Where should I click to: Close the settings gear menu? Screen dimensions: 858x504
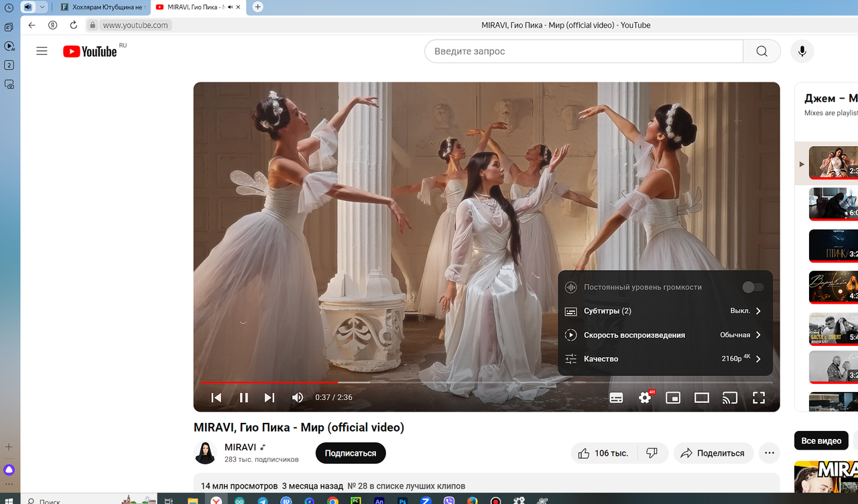(645, 397)
